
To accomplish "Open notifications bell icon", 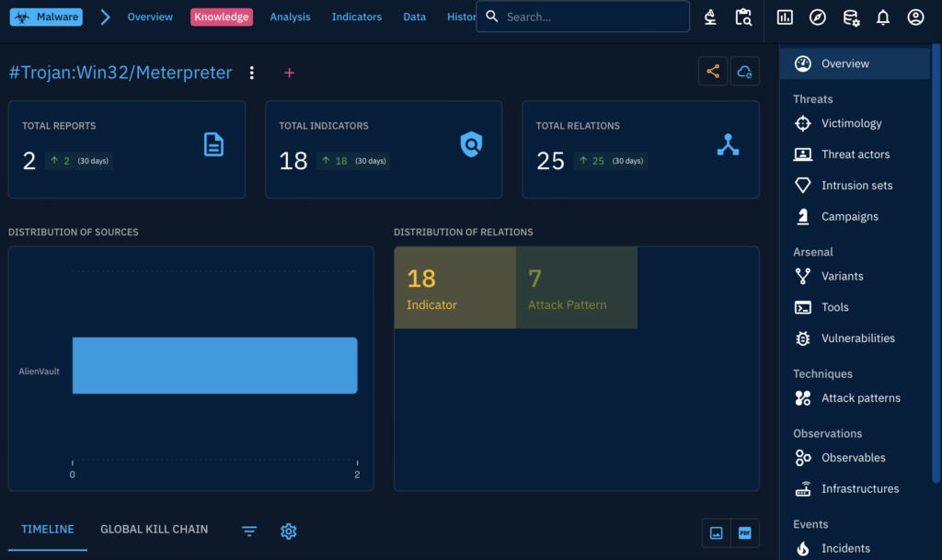I will click(883, 17).
